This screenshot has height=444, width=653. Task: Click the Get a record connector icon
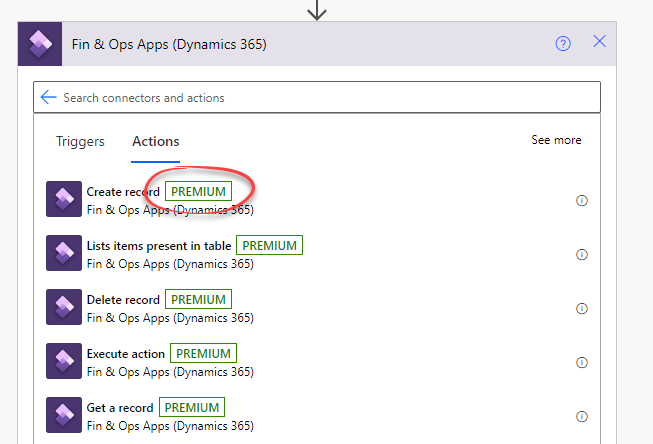coord(64,415)
